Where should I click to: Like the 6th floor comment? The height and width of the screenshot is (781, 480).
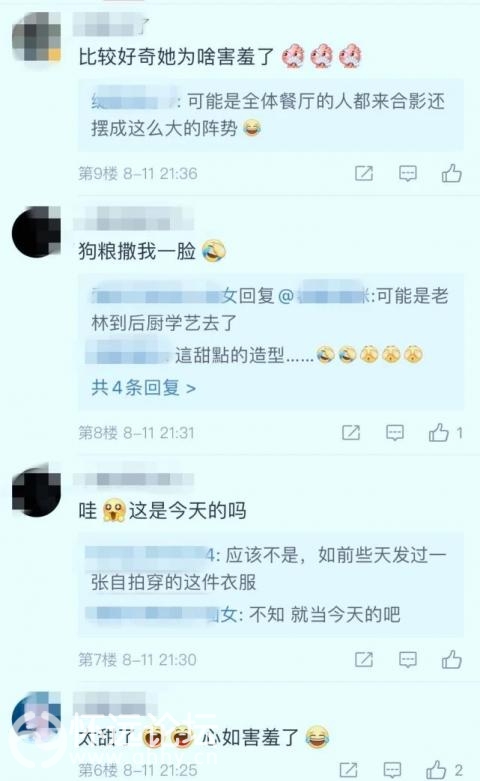point(436,770)
